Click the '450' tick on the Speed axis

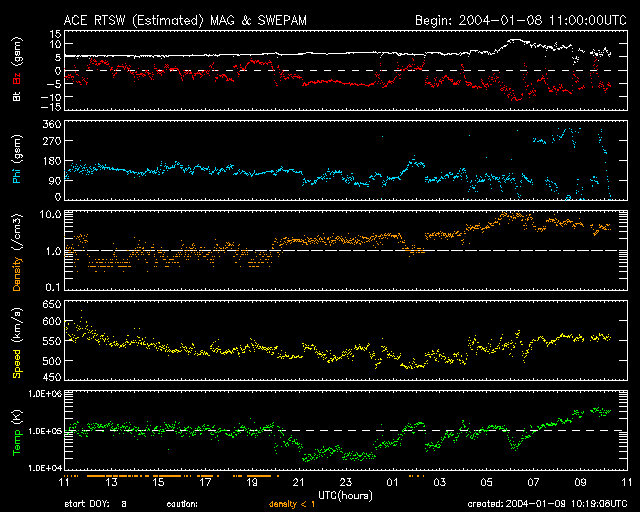tap(52, 377)
